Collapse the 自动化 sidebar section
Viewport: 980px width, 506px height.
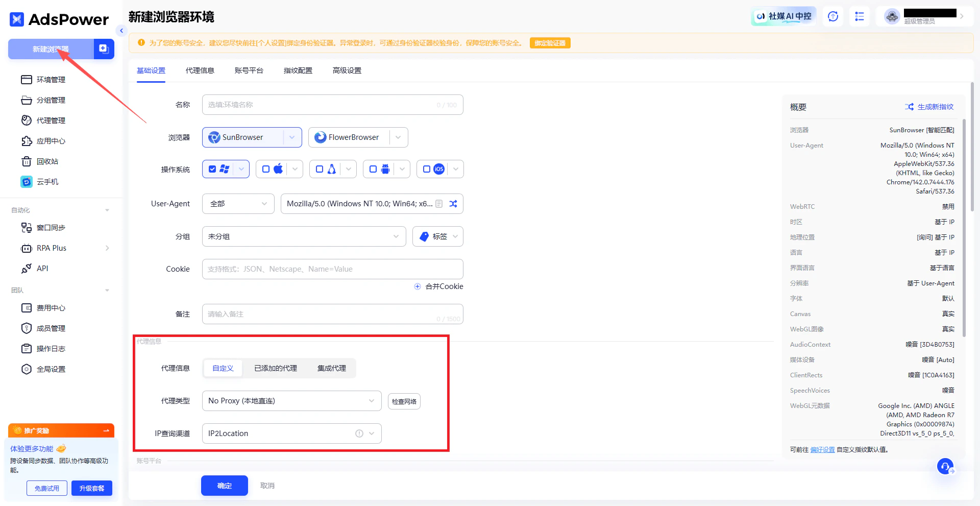click(107, 210)
